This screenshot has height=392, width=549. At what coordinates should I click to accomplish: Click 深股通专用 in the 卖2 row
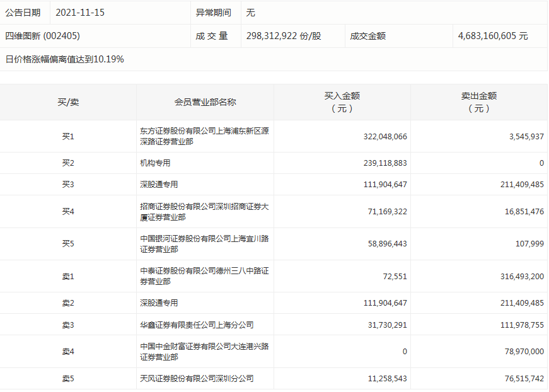click(x=159, y=303)
